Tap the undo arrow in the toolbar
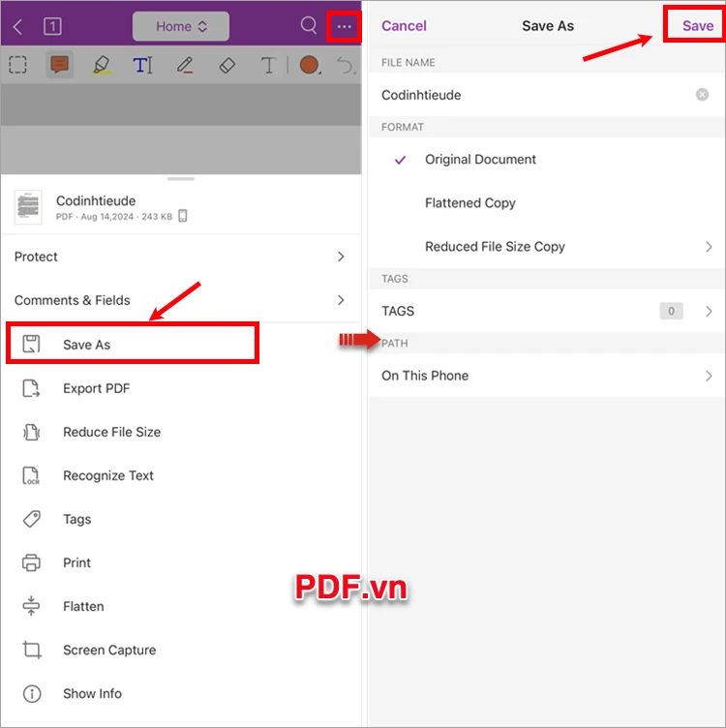Viewport: 726px width, 728px height. pos(346,65)
